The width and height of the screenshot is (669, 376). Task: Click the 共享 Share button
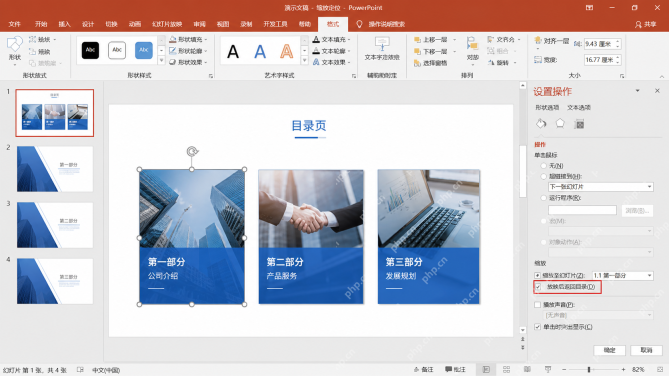point(646,24)
